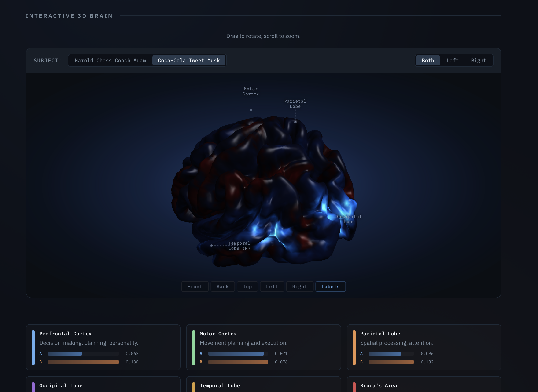The width and height of the screenshot is (538, 392).
Task: Click the 'Drag to rotate, scroll to zoom' hint
Action: pyautogui.click(x=263, y=36)
